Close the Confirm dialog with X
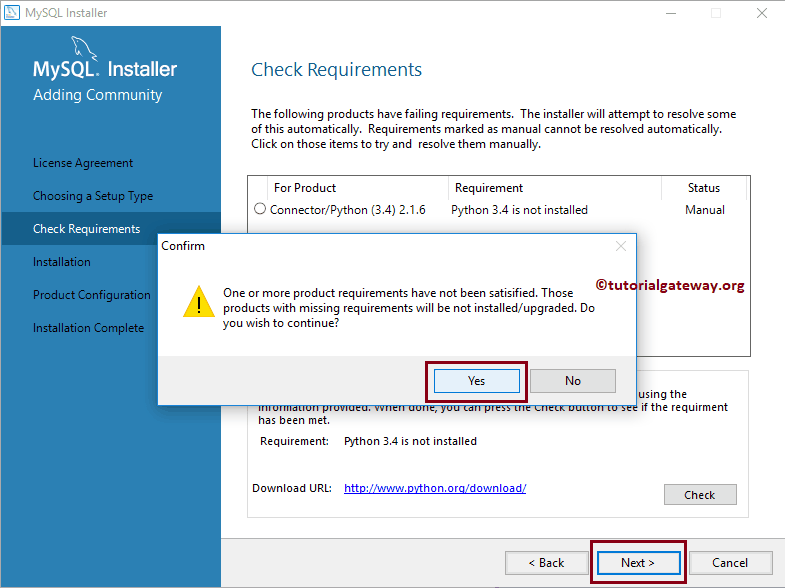 point(621,246)
